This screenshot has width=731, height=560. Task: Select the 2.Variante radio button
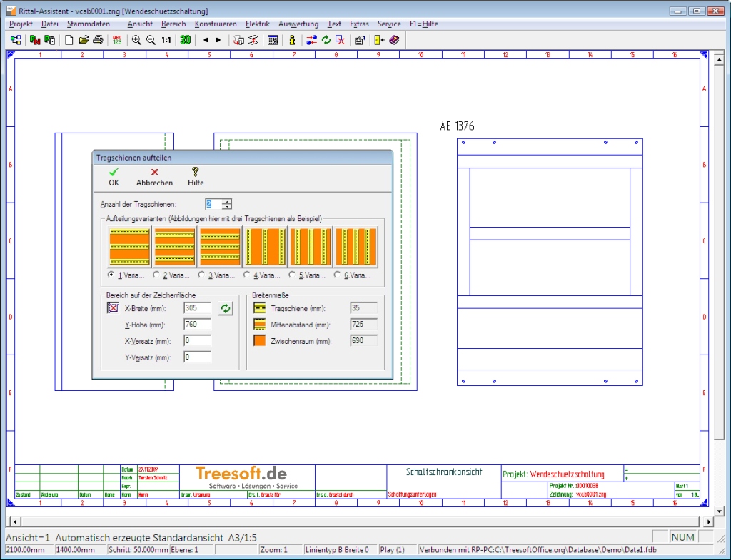coord(157,275)
